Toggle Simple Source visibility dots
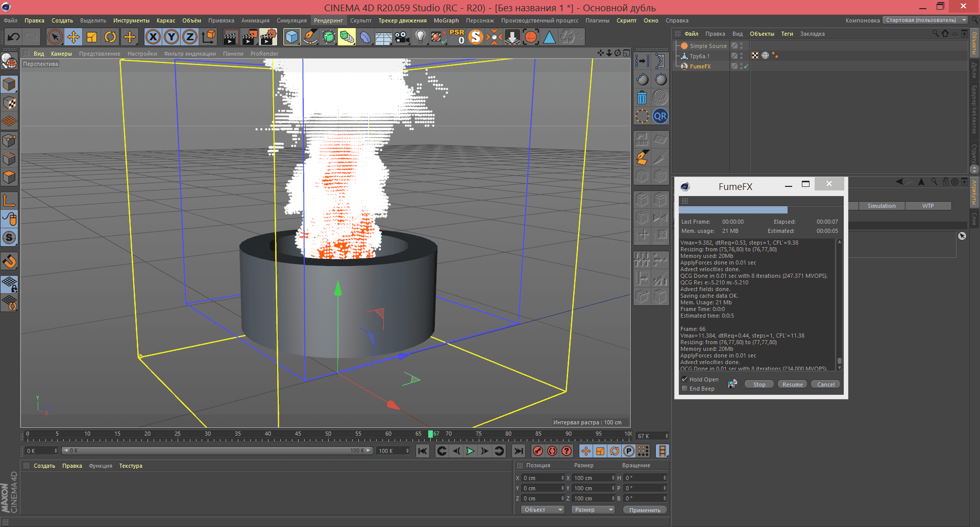Viewport: 980px width, 527px height. point(741,46)
